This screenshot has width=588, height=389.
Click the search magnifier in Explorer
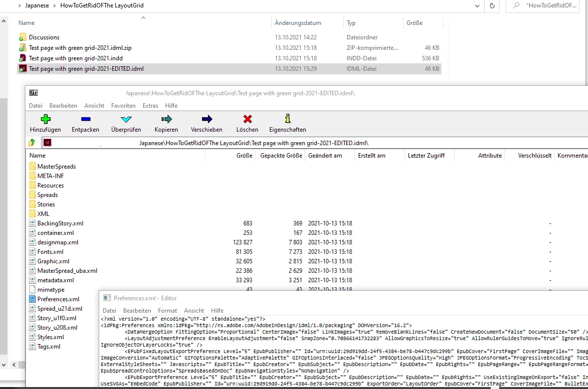[x=516, y=5]
